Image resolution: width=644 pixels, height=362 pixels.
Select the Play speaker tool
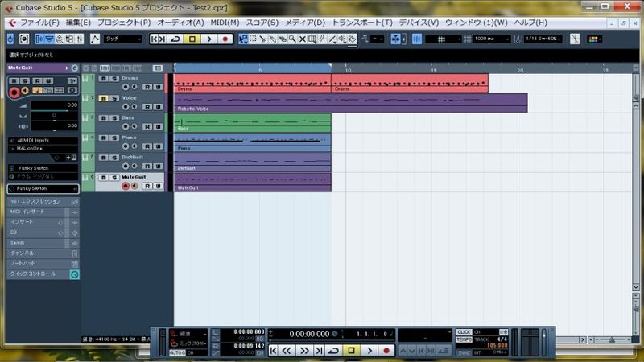[343, 39]
